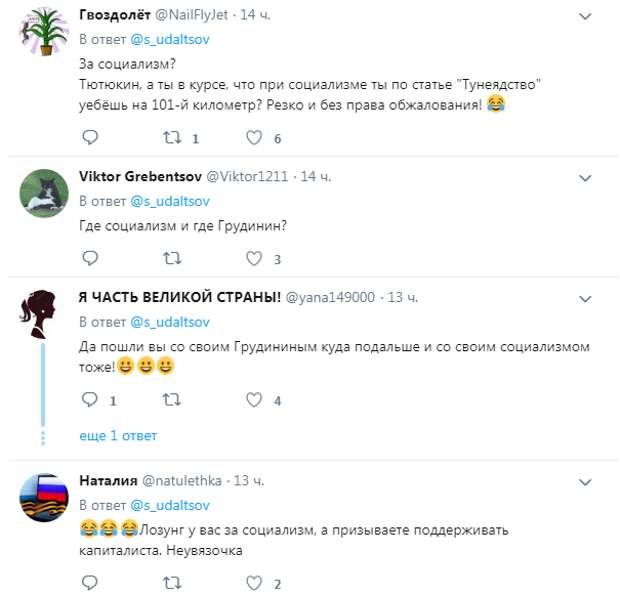Screen dimensions: 620x595
Task: Reply to Наталия's tweet
Action: click(90, 583)
